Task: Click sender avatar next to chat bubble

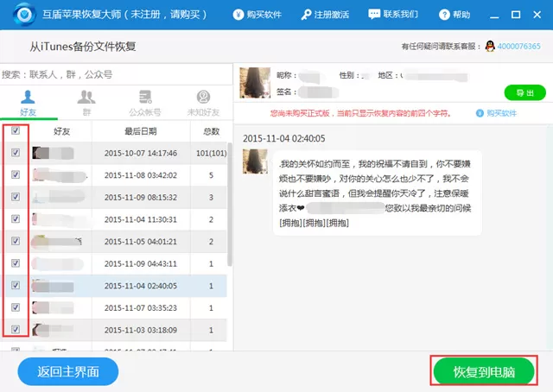Action: tap(255, 161)
